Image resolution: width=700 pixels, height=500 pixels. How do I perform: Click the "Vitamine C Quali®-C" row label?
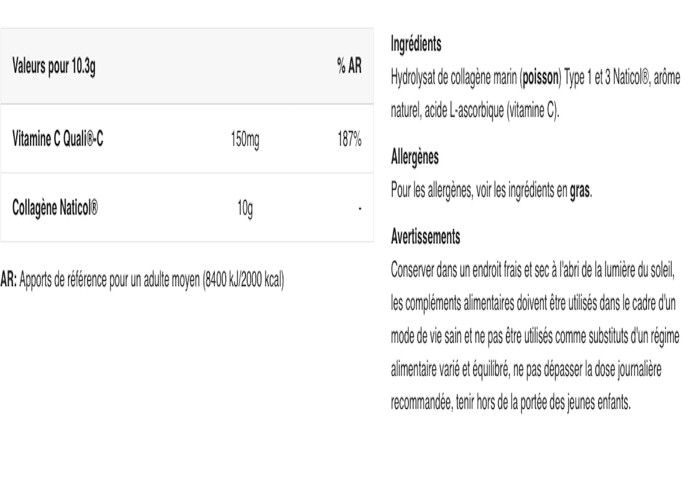(58, 140)
